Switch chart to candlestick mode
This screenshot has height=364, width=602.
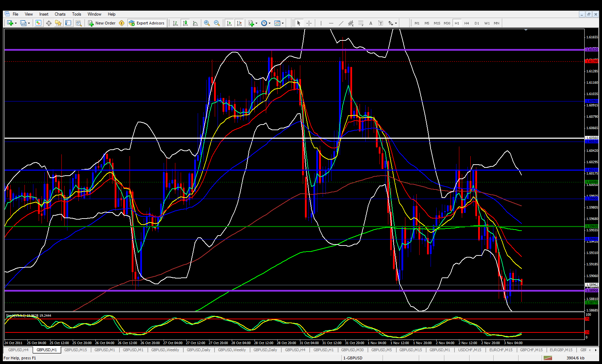[x=185, y=23]
